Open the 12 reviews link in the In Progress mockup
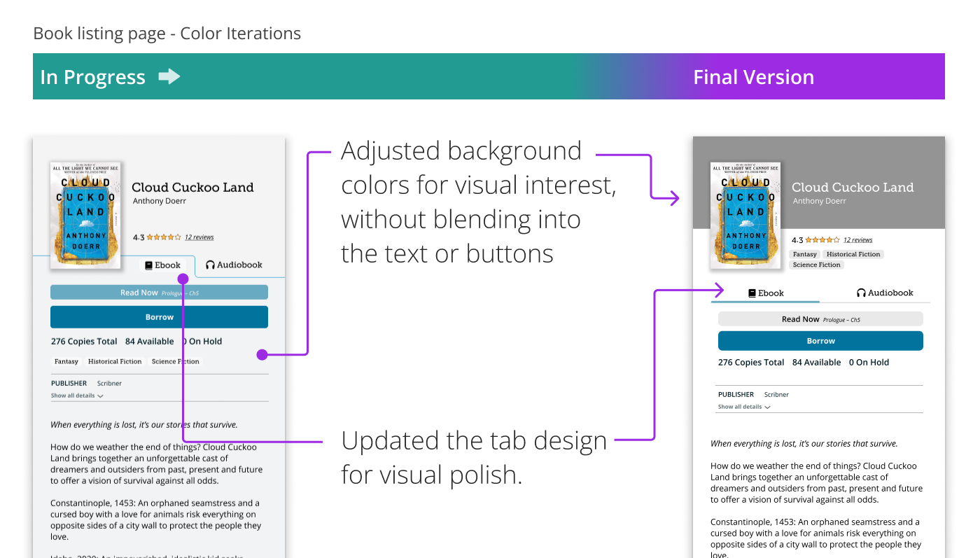980x558 pixels. point(199,237)
